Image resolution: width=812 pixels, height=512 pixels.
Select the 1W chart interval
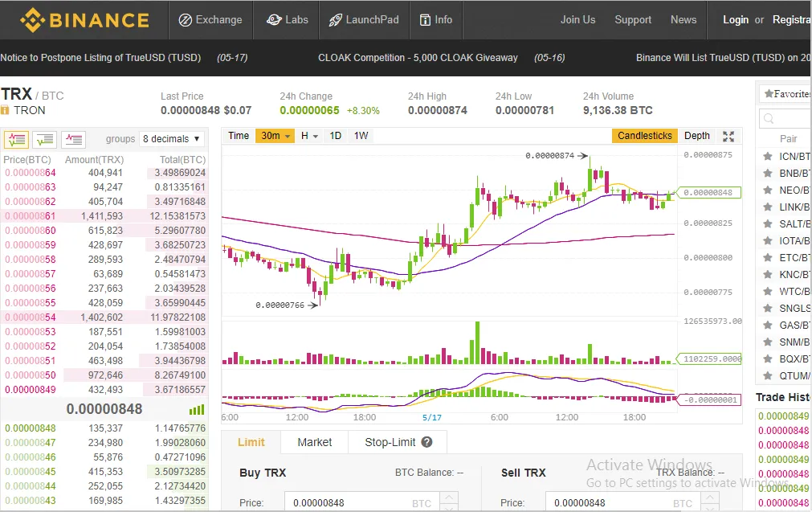pos(361,136)
